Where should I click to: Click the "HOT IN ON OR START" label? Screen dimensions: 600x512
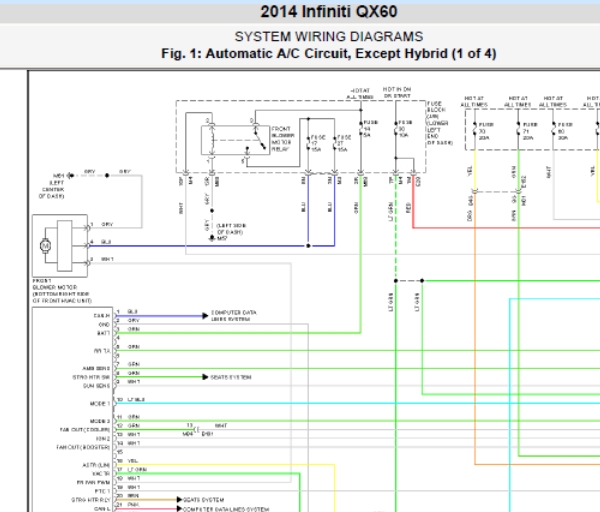397,92
